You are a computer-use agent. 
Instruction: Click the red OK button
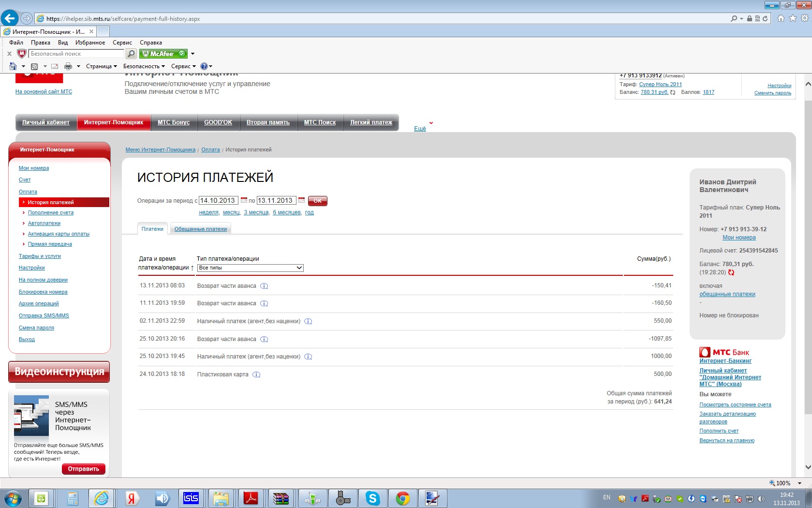(x=317, y=201)
